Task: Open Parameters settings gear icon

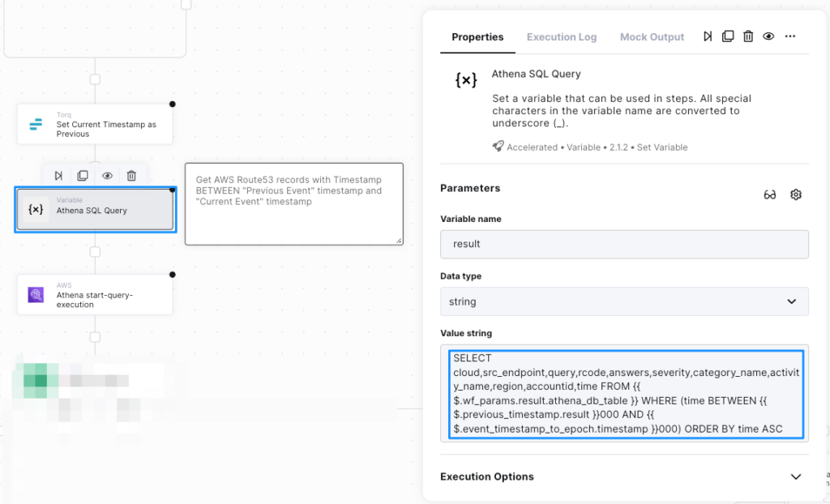Action: 796,194
